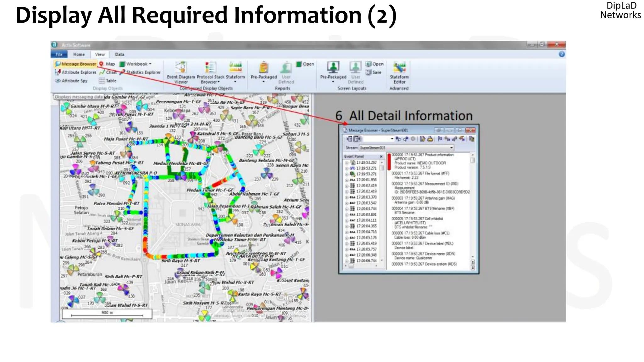Click the Actix application logo icon
Image resolution: width=644 pixels, height=362 pixels.
pyautogui.click(x=54, y=45)
